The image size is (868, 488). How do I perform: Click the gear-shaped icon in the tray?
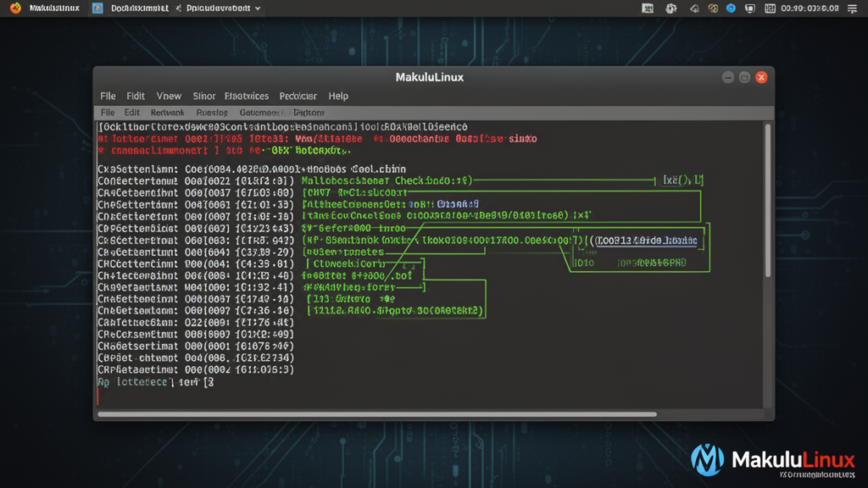(x=670, y=8)
